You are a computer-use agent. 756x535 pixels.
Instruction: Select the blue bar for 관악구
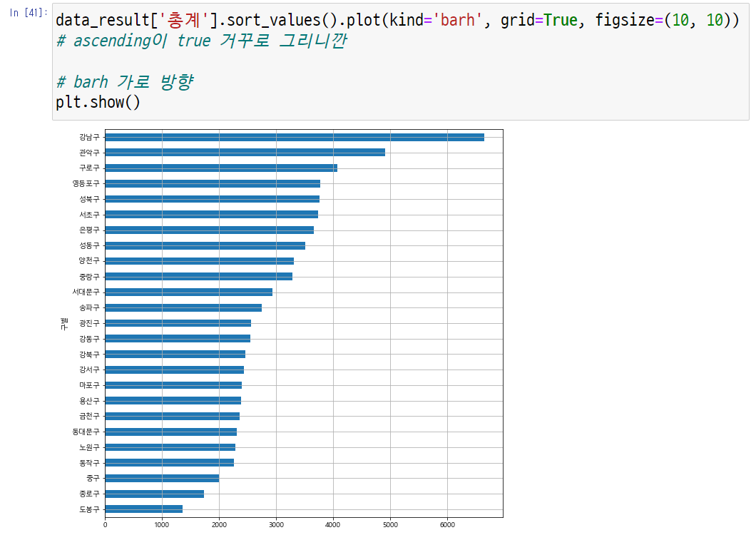point(245,153)
